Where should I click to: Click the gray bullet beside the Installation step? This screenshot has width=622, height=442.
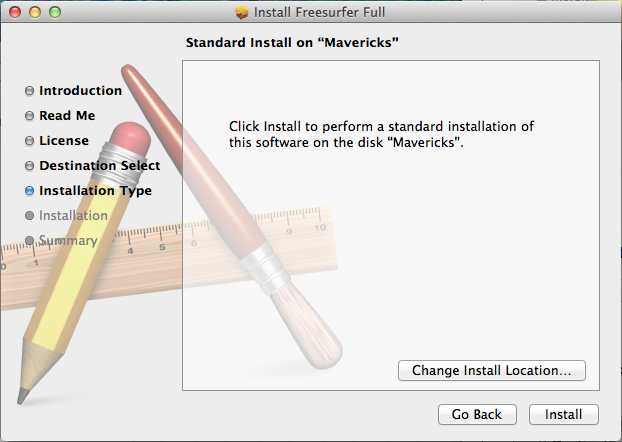29,216
